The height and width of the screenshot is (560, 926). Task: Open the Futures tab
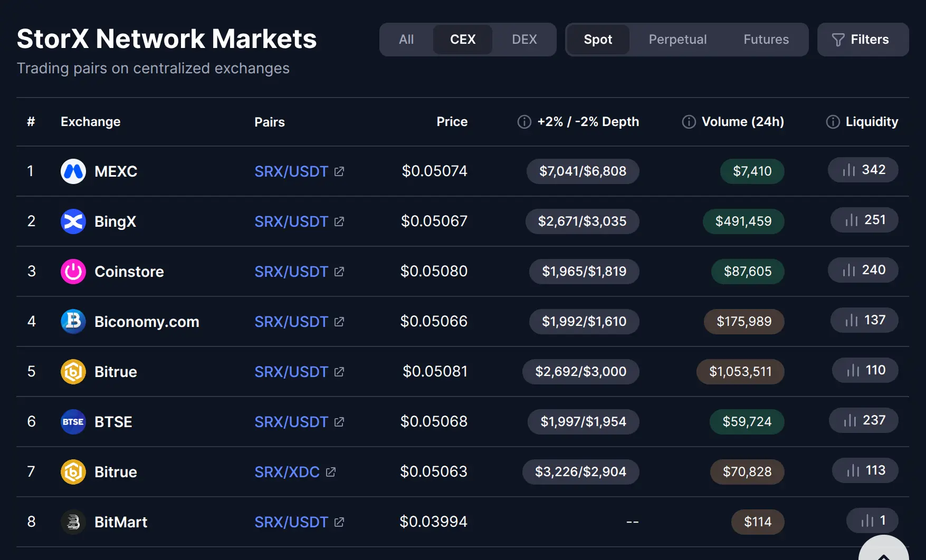coord(766,40)
